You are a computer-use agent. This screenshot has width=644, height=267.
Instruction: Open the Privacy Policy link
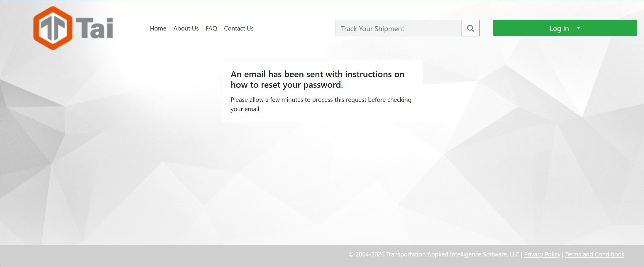(x=542, y=254)
